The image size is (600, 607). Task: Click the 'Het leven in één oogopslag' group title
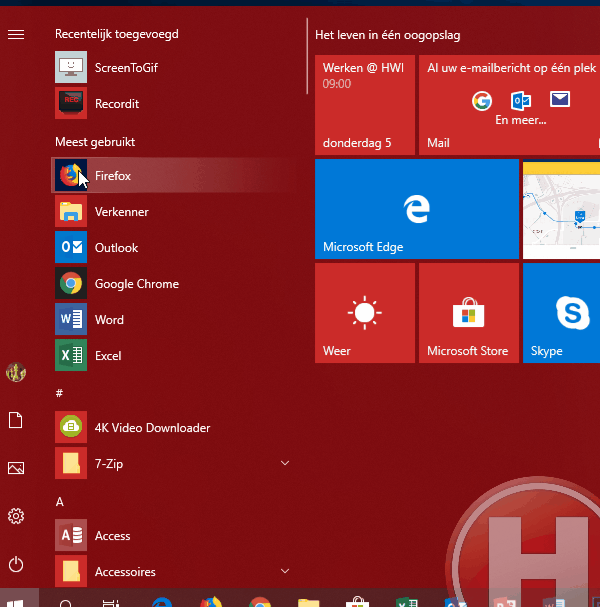pyautogui.click(x=387, y=35)
